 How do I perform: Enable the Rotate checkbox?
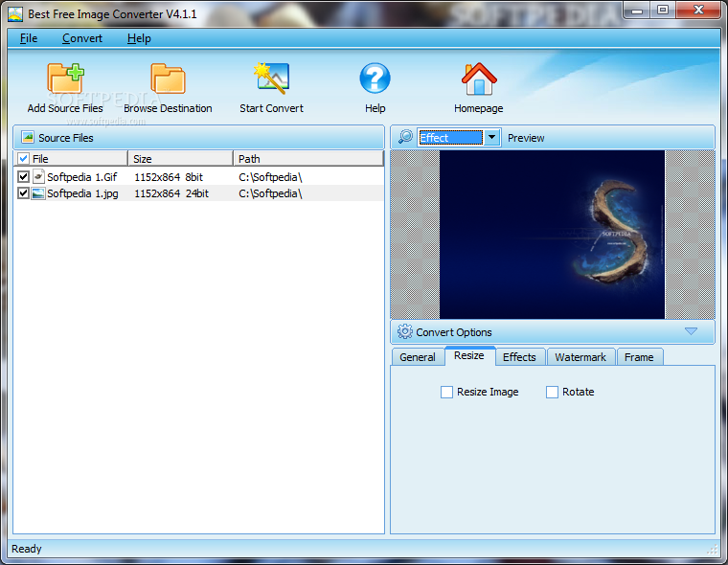(x=552, y=392)
